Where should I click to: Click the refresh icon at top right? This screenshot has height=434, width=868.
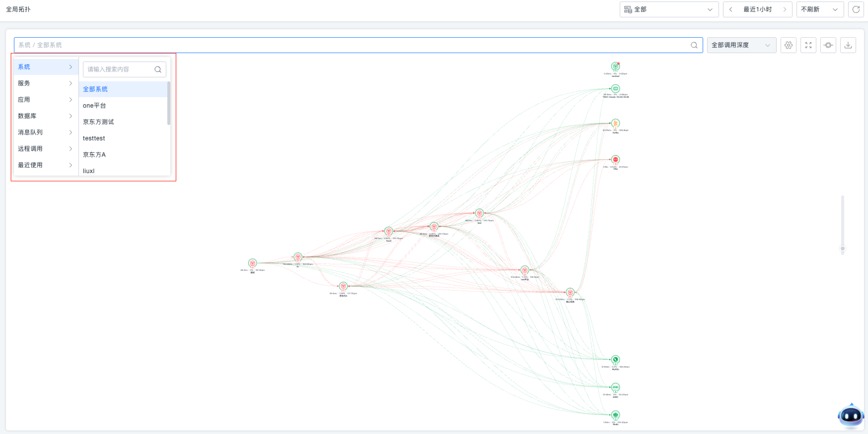click(856, 9)
